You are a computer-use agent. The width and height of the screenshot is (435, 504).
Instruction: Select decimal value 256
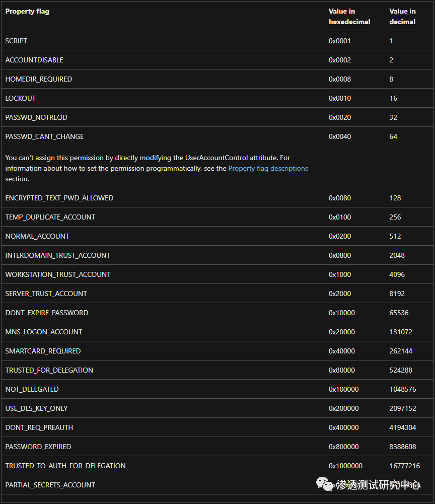point(395,217)
